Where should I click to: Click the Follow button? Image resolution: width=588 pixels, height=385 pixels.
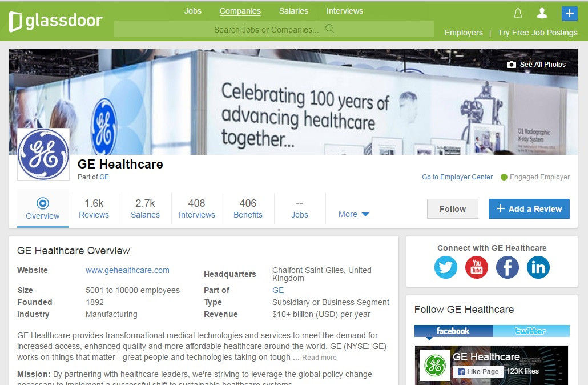(453, 209)
